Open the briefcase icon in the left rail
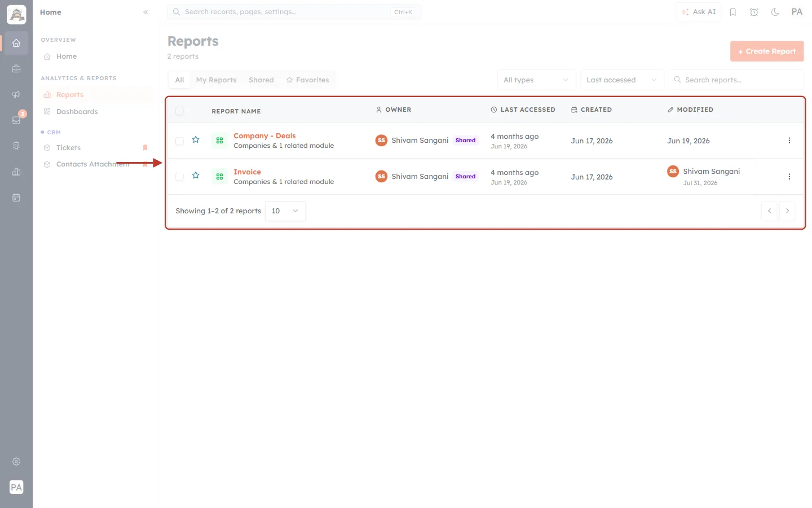Screen dimensions: 812x508 tap(16, 69)
